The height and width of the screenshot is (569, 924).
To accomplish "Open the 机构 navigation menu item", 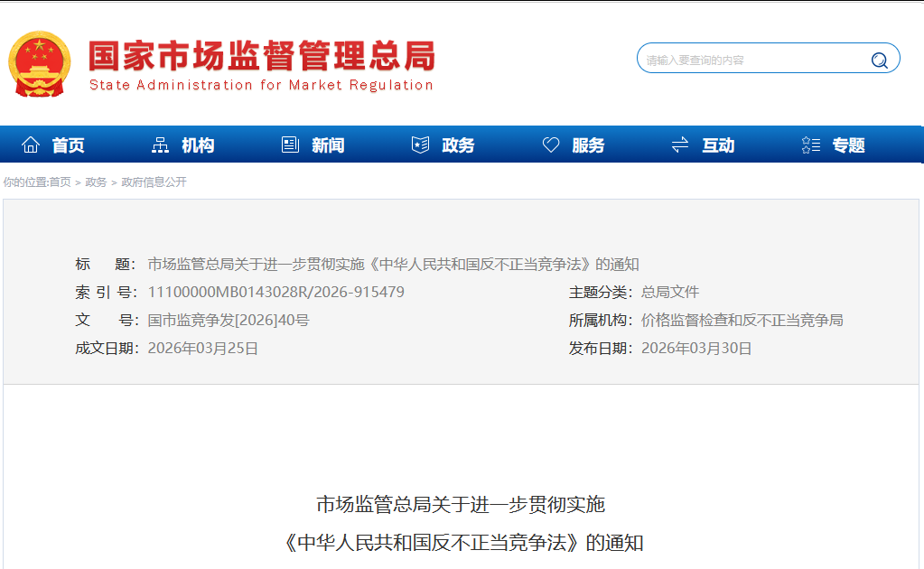I will (198, 145).
